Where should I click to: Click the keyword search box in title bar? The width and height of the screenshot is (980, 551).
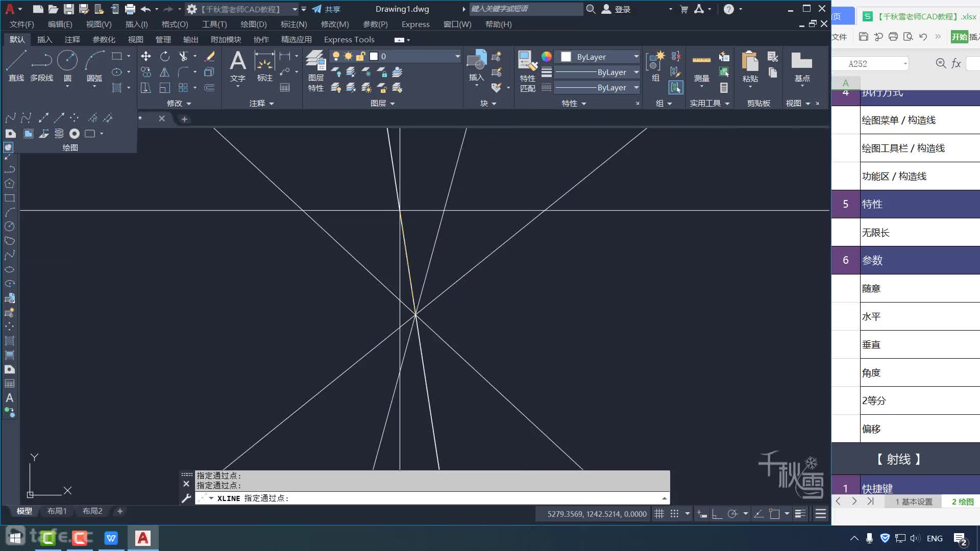click(526, 9)
